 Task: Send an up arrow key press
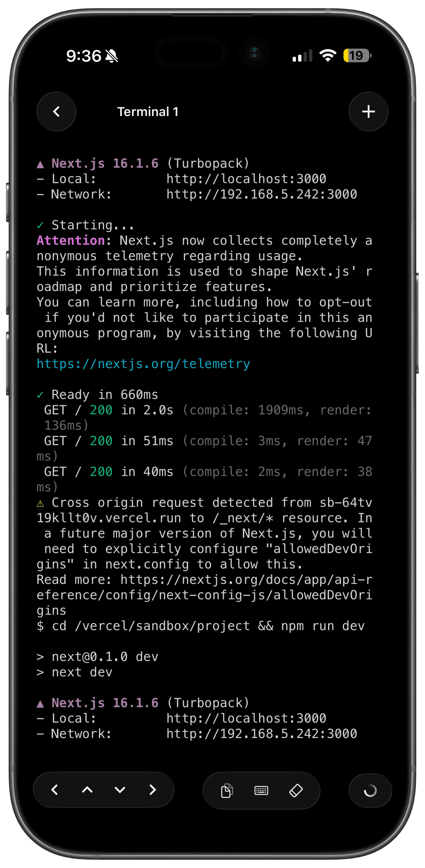87,791
